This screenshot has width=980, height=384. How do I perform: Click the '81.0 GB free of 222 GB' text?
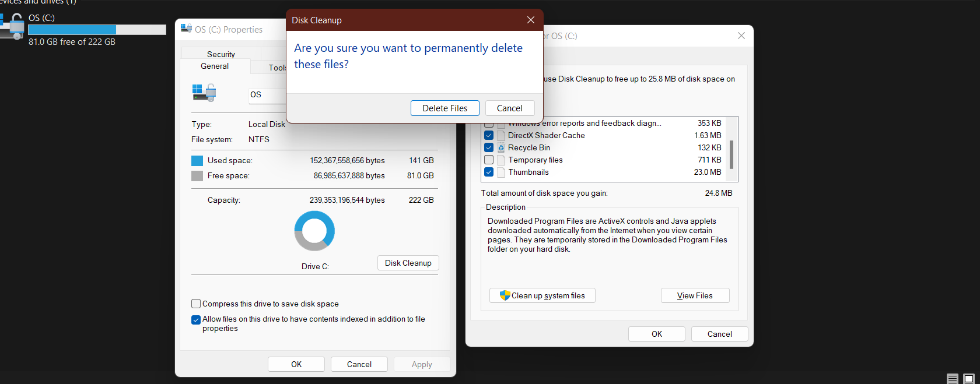click(x=72, y=42)
